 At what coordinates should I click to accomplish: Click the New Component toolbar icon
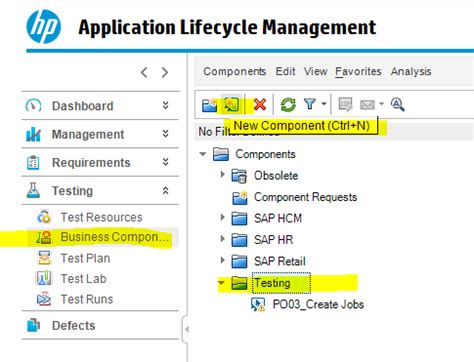232,105
